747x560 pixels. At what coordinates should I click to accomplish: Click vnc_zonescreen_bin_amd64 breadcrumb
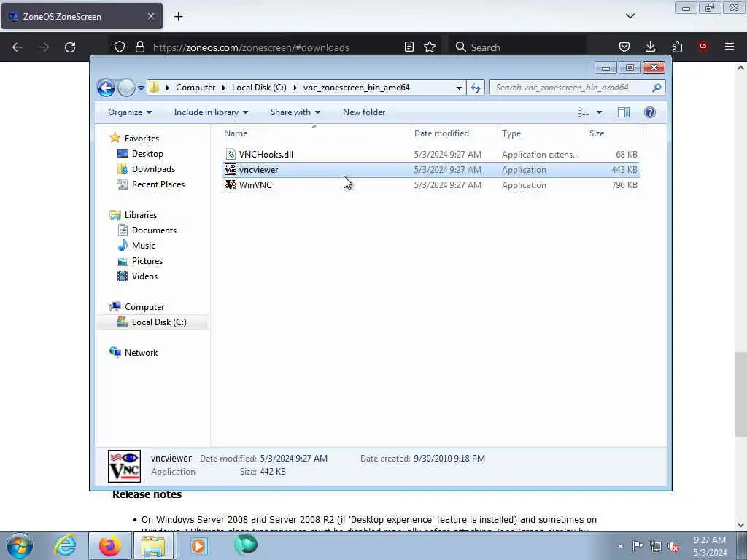click(356, 87)
